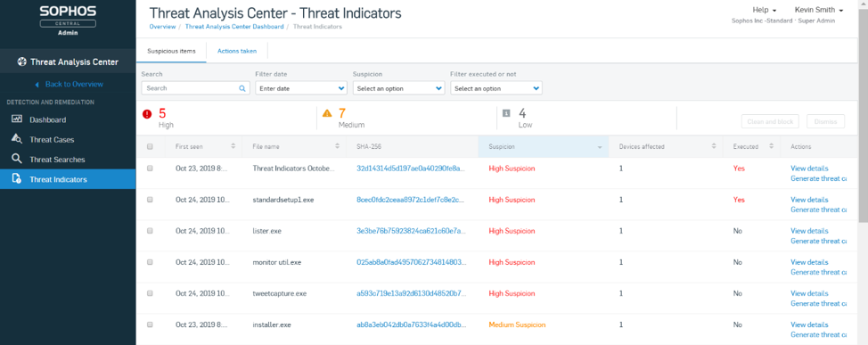Click the search magnifier icon in Search box
This screenshot has width=868, height=345.
tap(242, 88)
